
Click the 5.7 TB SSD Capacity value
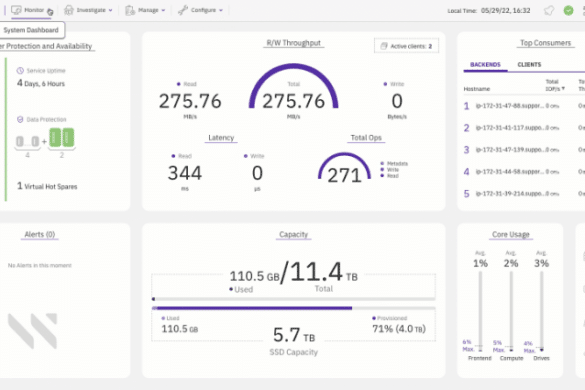pos(294,335)
